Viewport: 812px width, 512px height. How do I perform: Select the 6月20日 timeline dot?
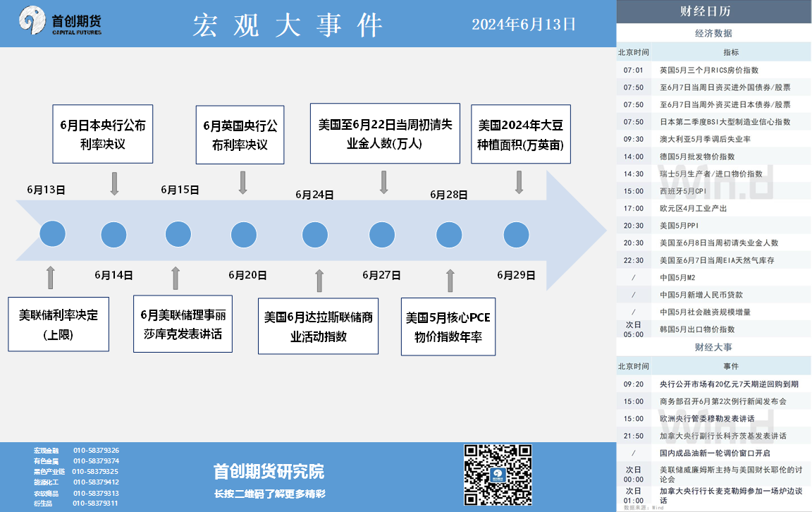pos(244,235)
